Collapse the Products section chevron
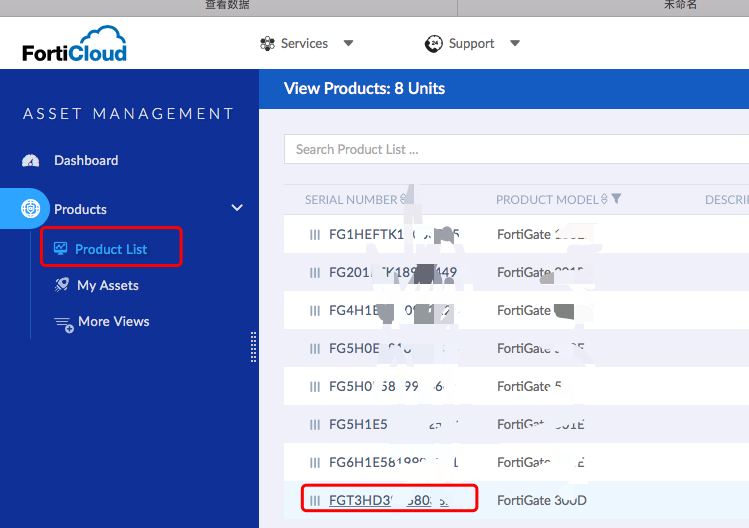 coord(237,208)
